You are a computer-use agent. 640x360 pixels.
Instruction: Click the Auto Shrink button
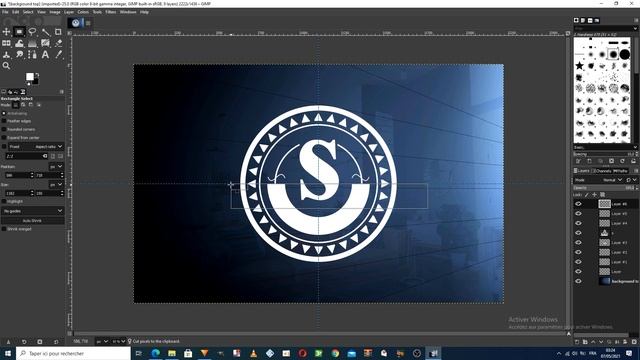(x=33, y=221)
